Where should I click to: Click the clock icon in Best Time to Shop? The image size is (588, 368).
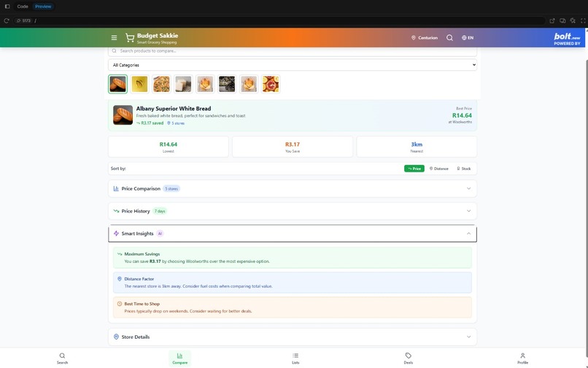click(x=120, y=304)
